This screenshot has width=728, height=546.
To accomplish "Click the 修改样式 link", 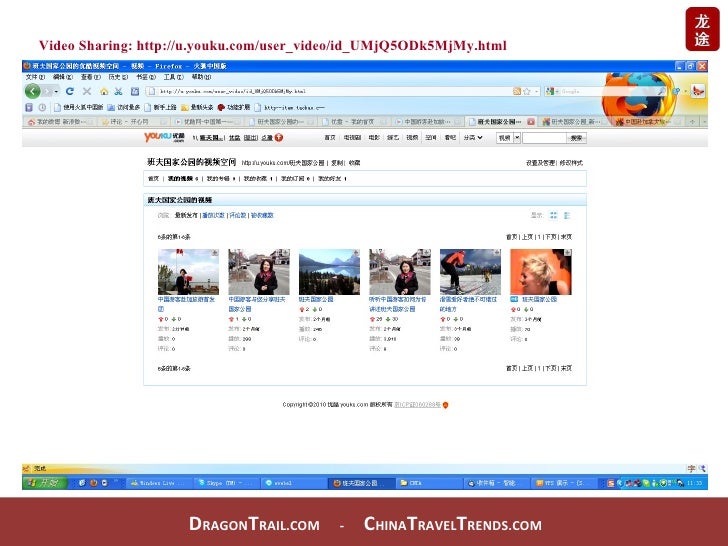I will [571, 163].
